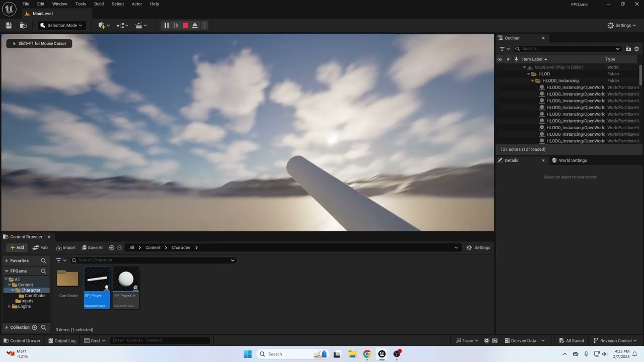
Task: Click the Outliner new folder icon
Action: (x=628, y=49)
